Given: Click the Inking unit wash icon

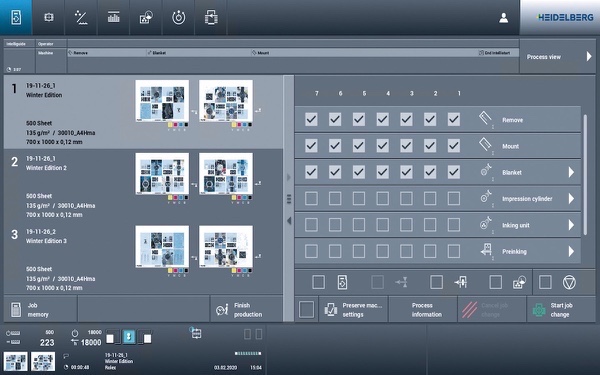Looking at the screenshot, I should click(486, 224).
